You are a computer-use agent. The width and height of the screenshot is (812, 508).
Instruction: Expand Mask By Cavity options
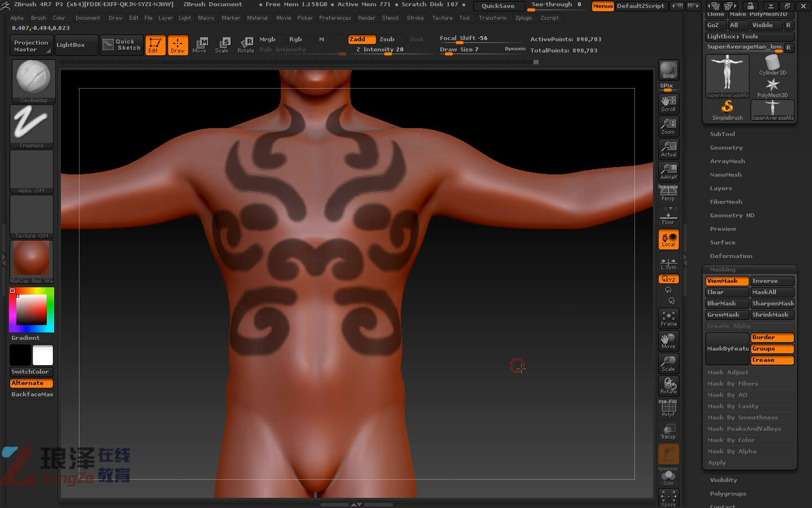[733, 406]
